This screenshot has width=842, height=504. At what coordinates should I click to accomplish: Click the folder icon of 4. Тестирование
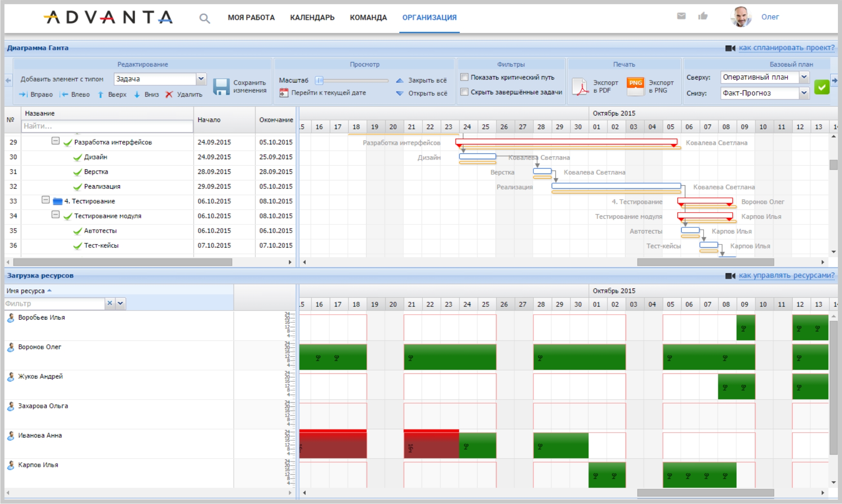coord(58,201)
